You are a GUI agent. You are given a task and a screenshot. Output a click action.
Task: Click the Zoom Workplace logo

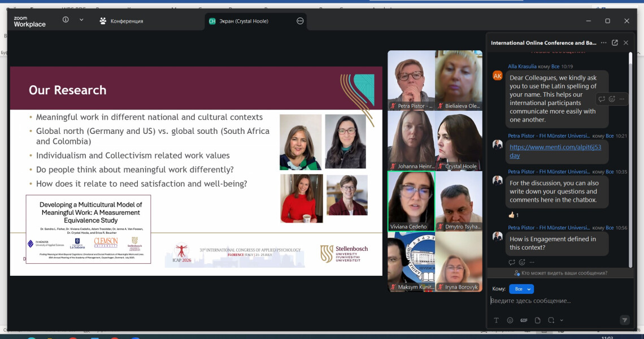[x=29, y=21]
